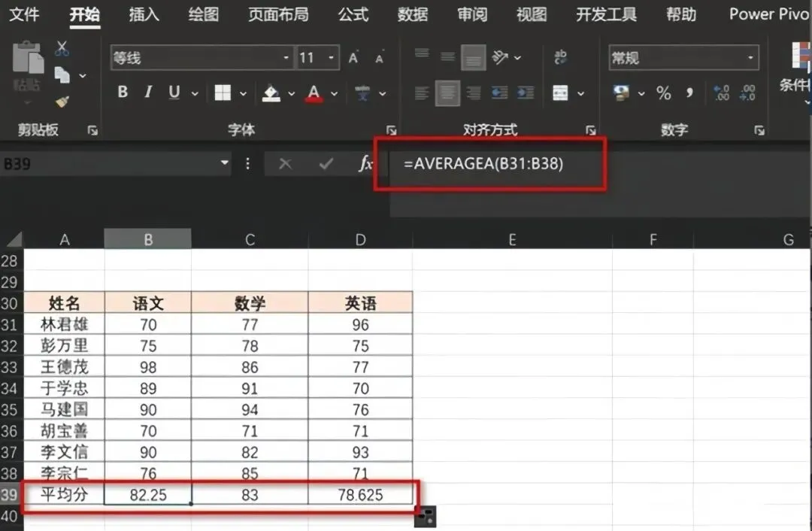Open the font size dropdown

click(331, 57)
